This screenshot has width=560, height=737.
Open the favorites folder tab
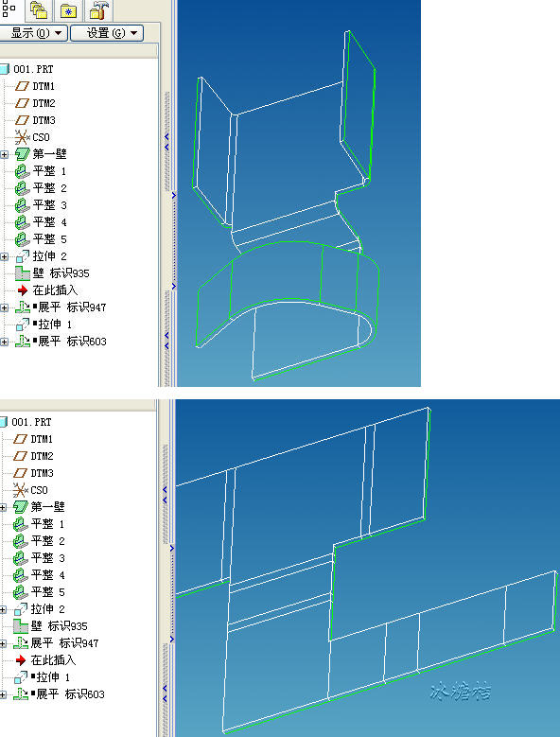[x=69, y=10]
